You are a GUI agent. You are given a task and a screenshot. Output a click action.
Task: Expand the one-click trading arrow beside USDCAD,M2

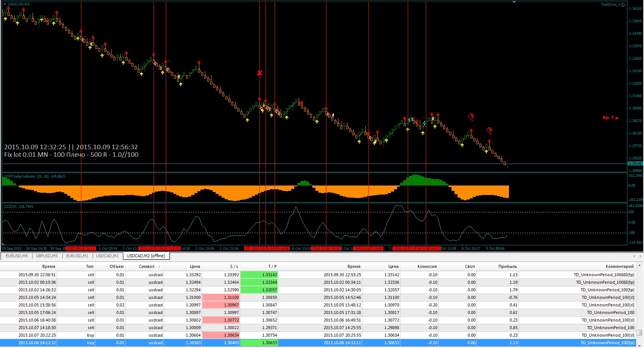[5, 4]
